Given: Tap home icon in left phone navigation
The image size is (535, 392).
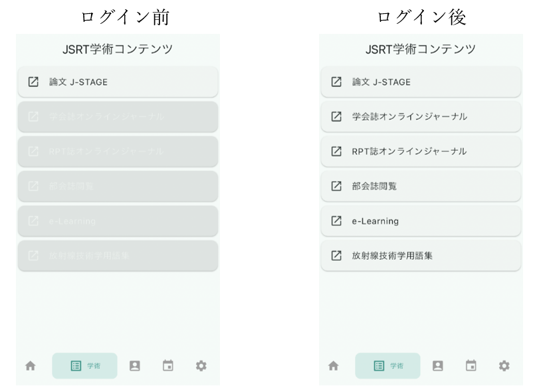Looking at the screenshot, I should click(x=31, y=365).
